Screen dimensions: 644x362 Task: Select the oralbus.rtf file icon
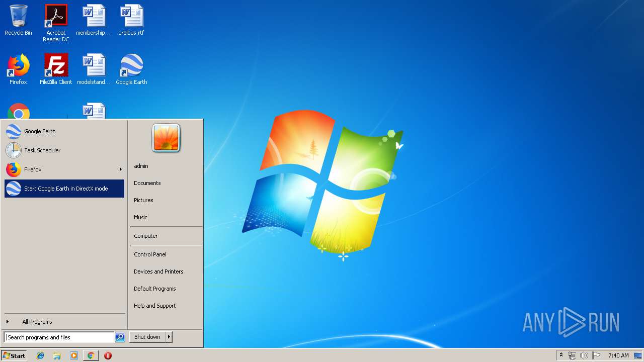(131, 20)
